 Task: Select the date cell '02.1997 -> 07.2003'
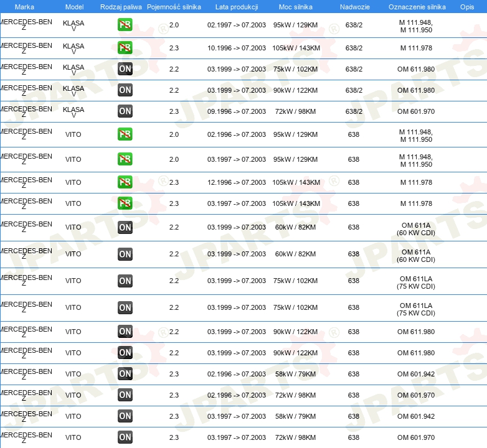(x=237, y=25)
